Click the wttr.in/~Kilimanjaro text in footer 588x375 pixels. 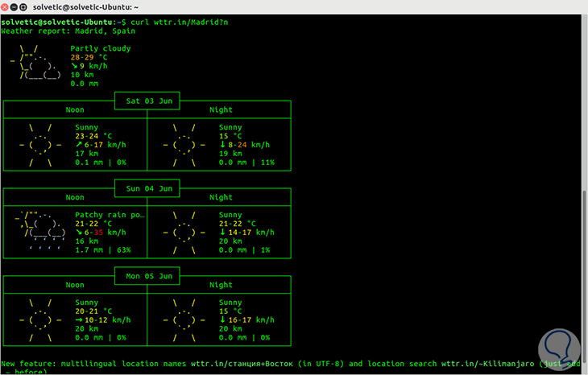click(487, 364)
